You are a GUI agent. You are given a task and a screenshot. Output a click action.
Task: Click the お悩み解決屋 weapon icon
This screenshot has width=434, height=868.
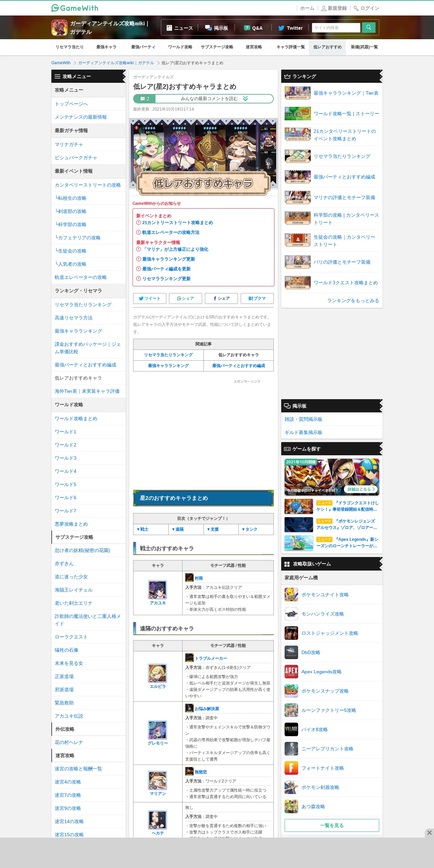click(x=189, y=708)
